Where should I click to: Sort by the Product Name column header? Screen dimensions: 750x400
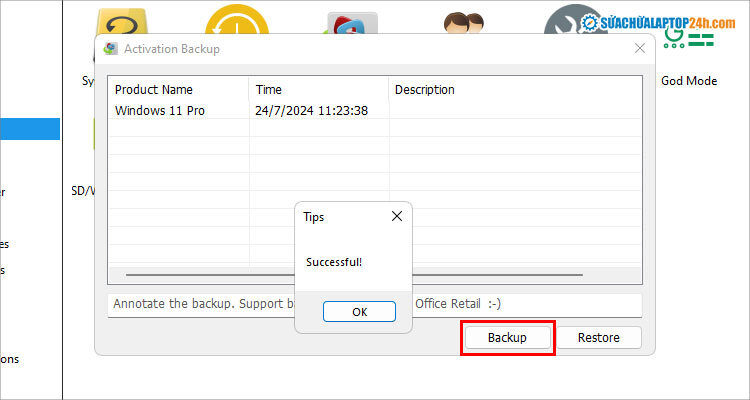coord(178,89)
